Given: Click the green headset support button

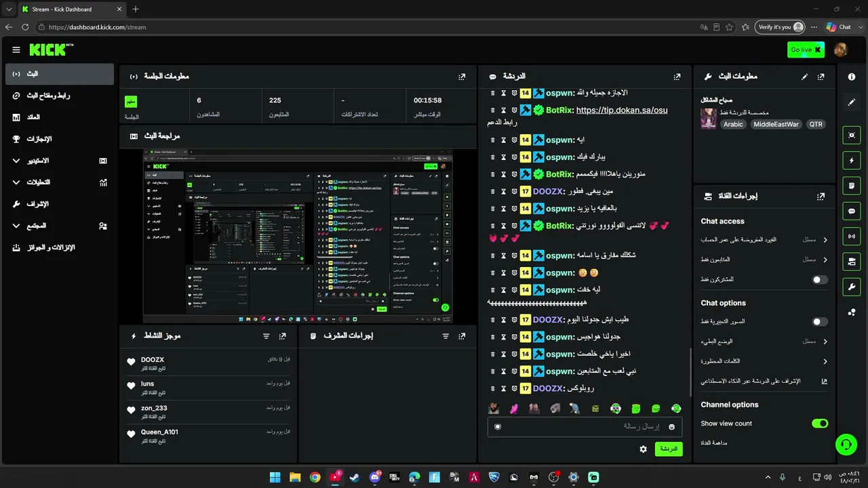Looking at the screenshot, I should tap(846, 445).
